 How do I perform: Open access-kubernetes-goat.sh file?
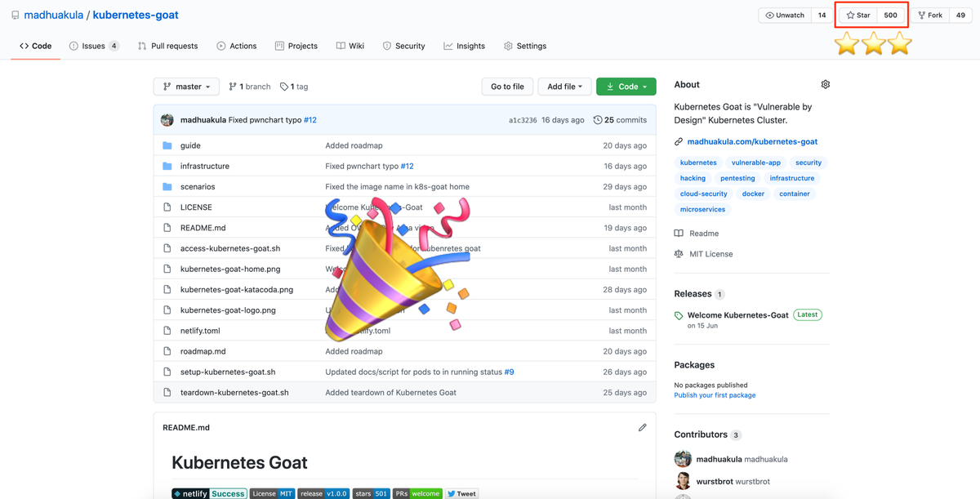click(x=230, y=248)
